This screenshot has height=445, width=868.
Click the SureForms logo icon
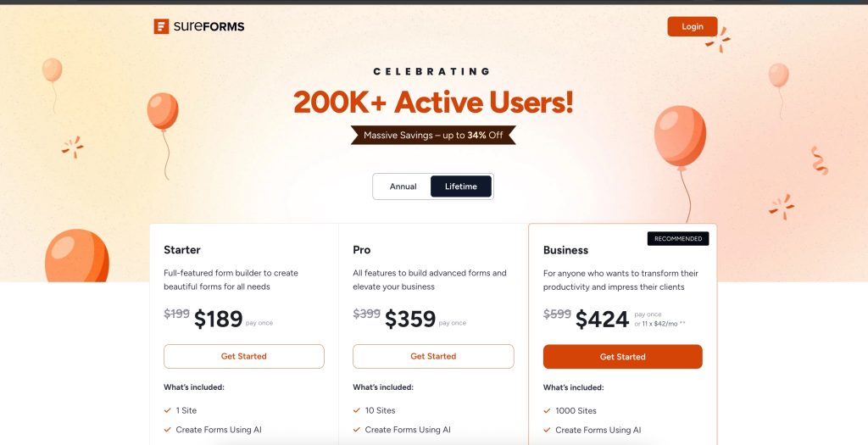(161, 26)
